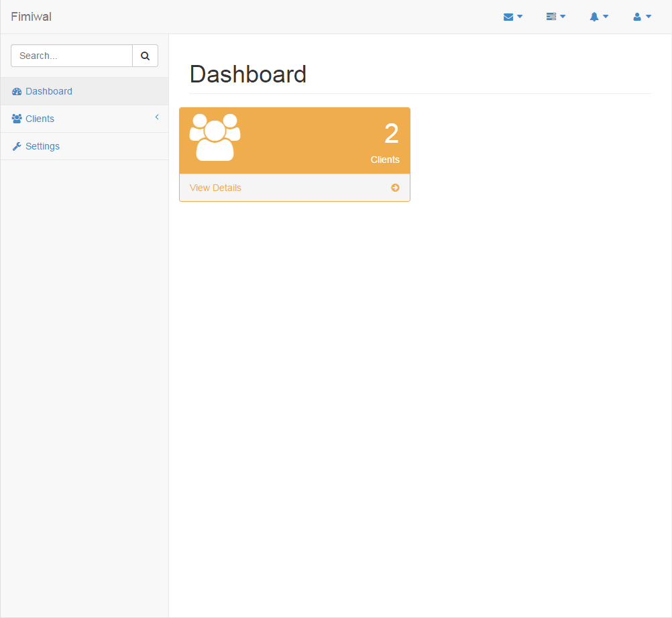Open Clients in the sidebar

click(85, 119)
